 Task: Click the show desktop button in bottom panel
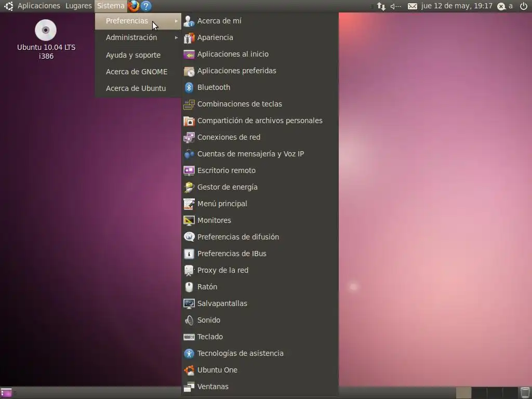[6, 393]
